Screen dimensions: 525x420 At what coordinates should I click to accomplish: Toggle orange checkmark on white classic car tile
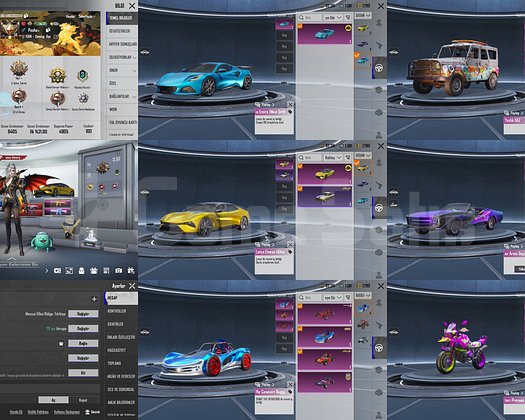coord(300,189)
